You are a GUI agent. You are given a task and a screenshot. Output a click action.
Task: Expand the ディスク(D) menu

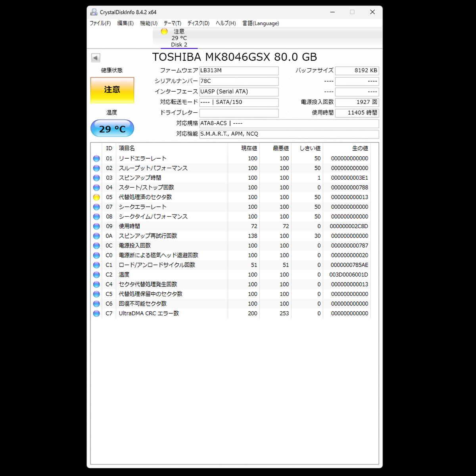[x=198, y=23]
